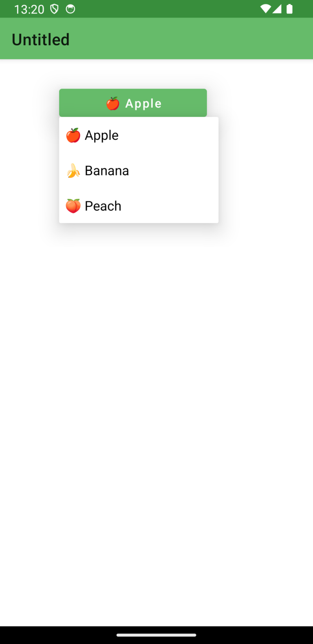Select Banana from the dropdown list
Screen dimensions: 313x644
pos(139,170)
